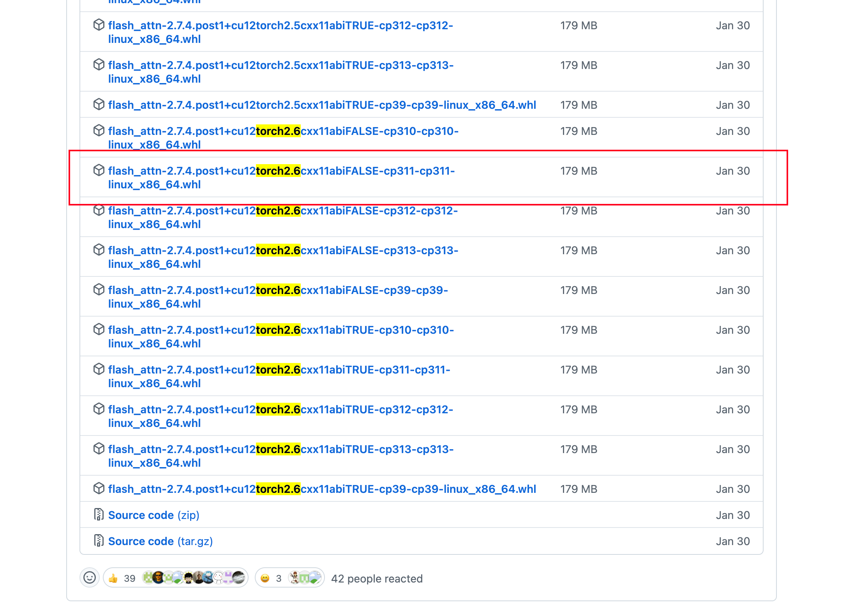Click the package icon beside the cp313 torch2.5 wheel
Image resolution: width=868 pixels, height=602 pixels.
click(x=99, y=65)
